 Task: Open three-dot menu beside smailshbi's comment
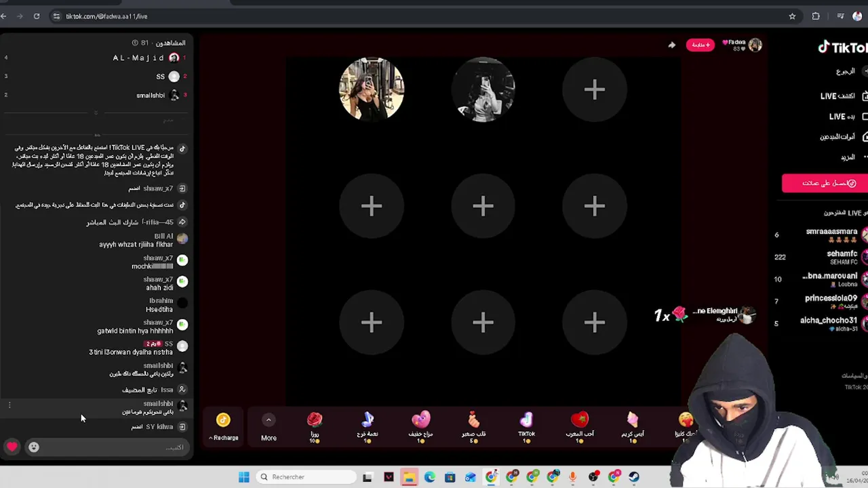tap(9, 405)
